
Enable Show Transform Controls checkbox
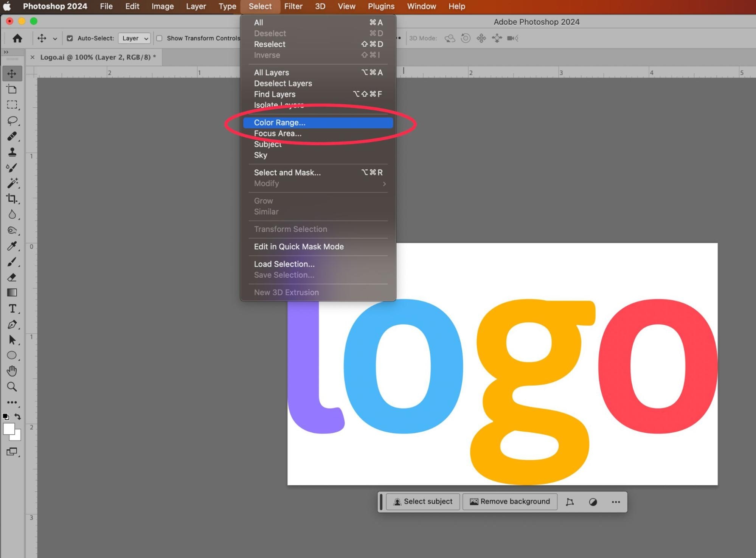click(159, 38)
